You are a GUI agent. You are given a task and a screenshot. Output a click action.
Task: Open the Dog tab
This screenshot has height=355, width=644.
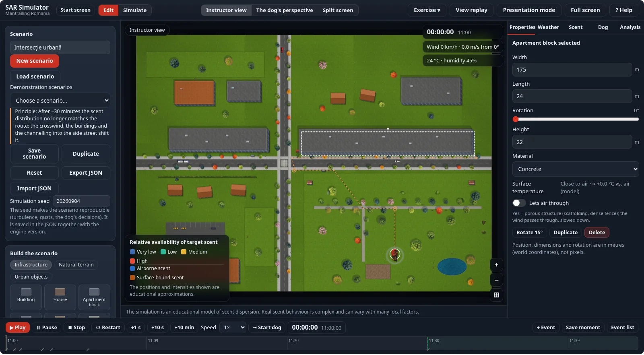(603, 27)
